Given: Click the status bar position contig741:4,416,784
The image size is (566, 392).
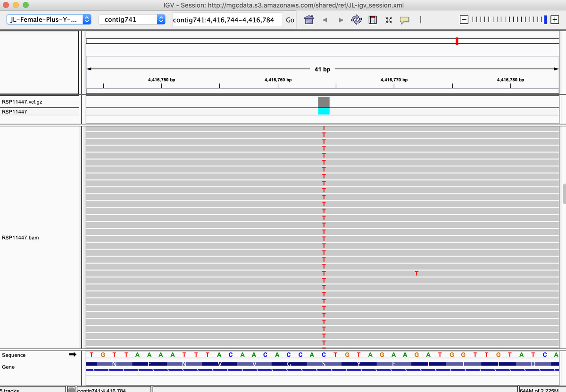Looking at the screenshot, I should pyautogui.click(x=102, y=390).
